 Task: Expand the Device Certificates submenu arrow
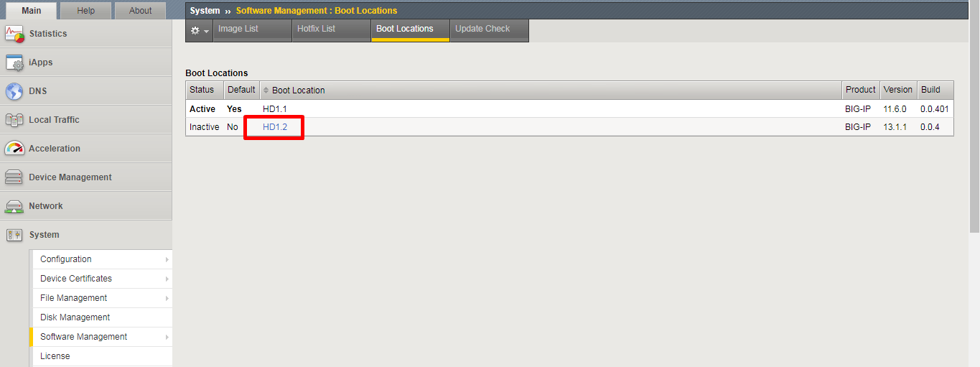[x=167, y=279]
